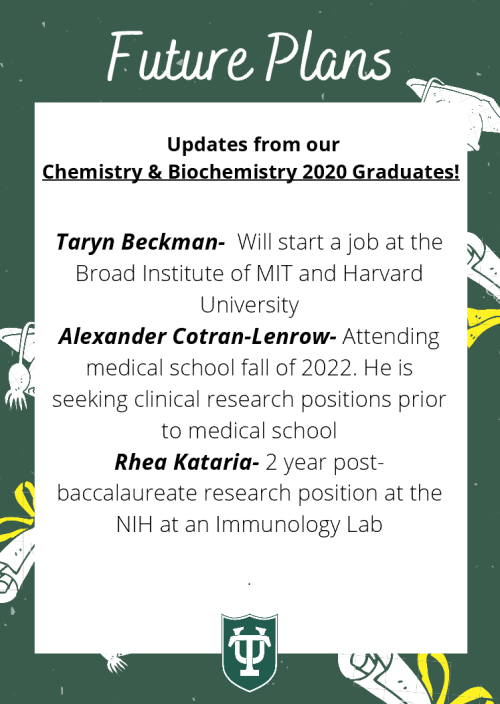
Task: Click the squid-like creature illustration on left
Action: 17,365
